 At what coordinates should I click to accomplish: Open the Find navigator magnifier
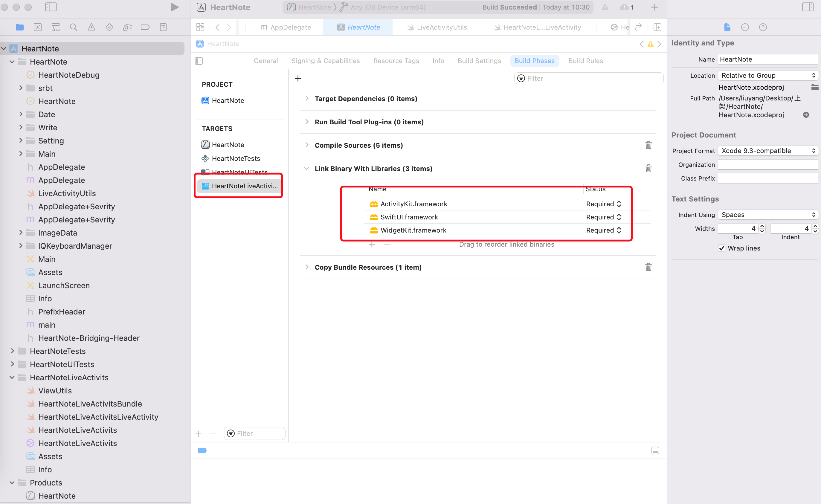[73, 27]
